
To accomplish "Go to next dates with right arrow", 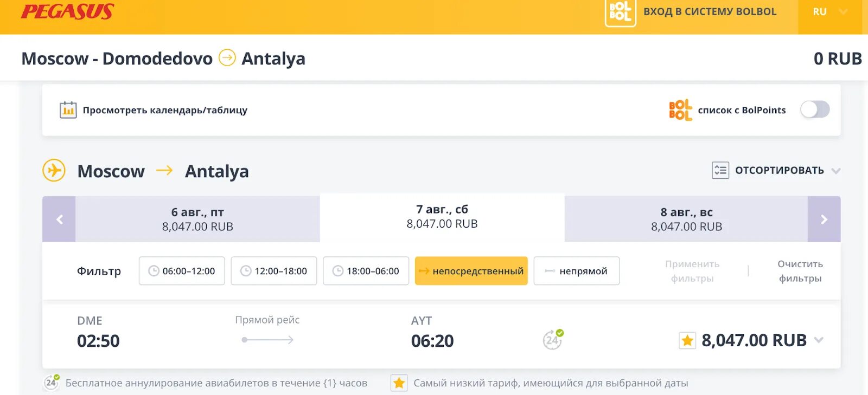I will click(824, 219).
